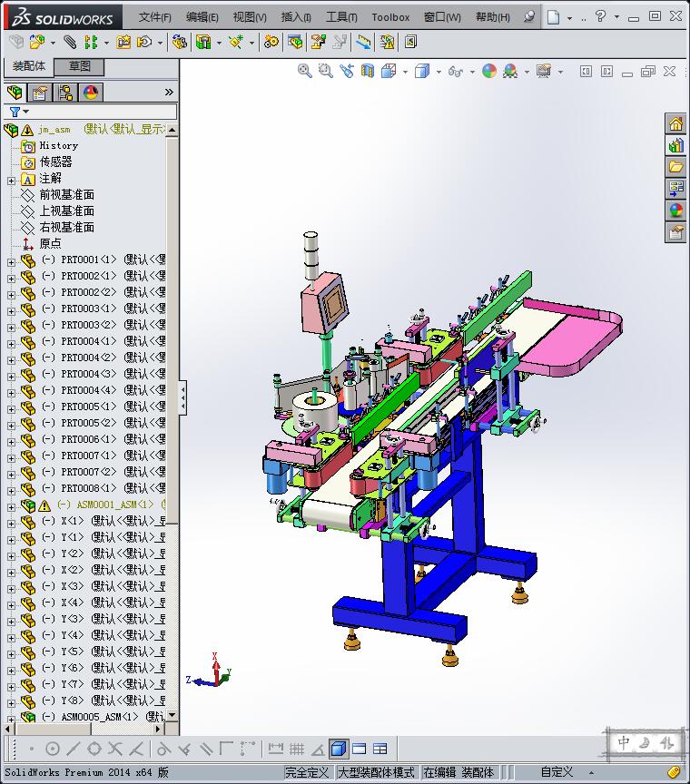Select the 传感器 sensors item
The width and height of the screenshot is (690, 784).
(x=56, y=162)
